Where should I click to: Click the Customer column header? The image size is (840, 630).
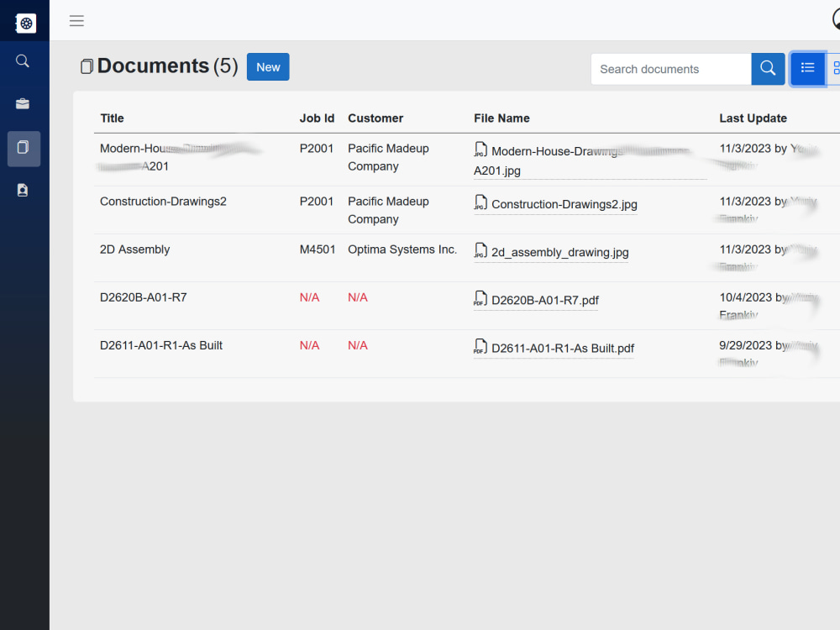pyautogui.click(x=375, y=118)
